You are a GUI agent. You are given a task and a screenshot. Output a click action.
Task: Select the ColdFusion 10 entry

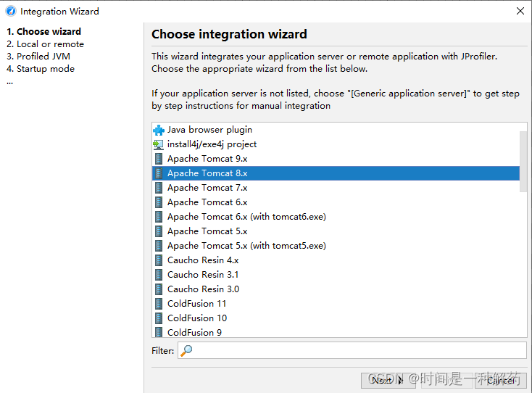pos(336,318)
